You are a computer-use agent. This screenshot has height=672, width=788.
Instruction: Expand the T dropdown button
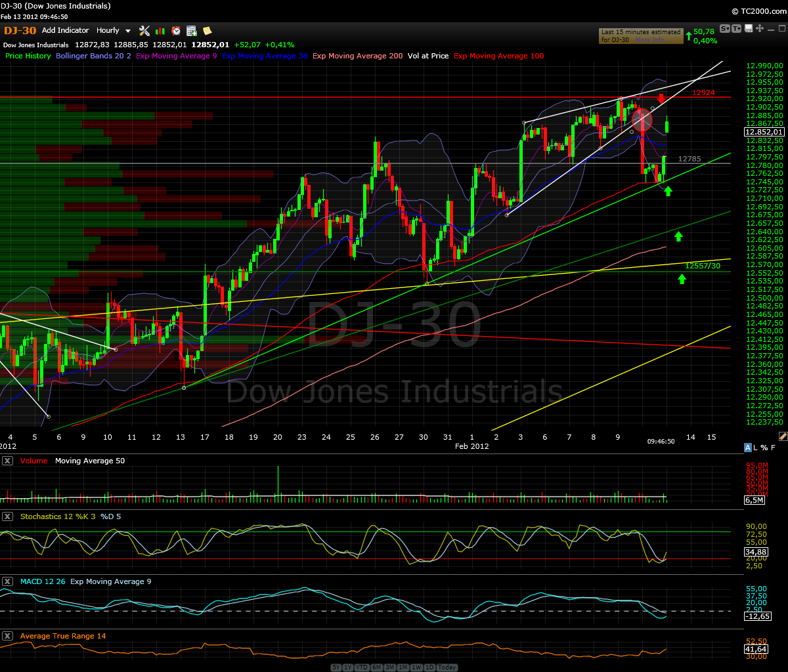pyautogui.click(x=737, y=29)
